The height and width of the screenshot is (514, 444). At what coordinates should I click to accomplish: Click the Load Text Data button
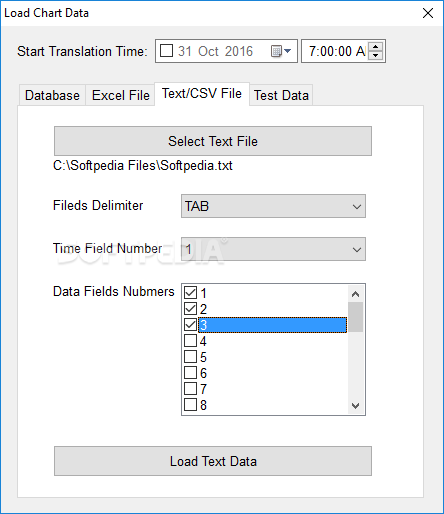(213, 461)
